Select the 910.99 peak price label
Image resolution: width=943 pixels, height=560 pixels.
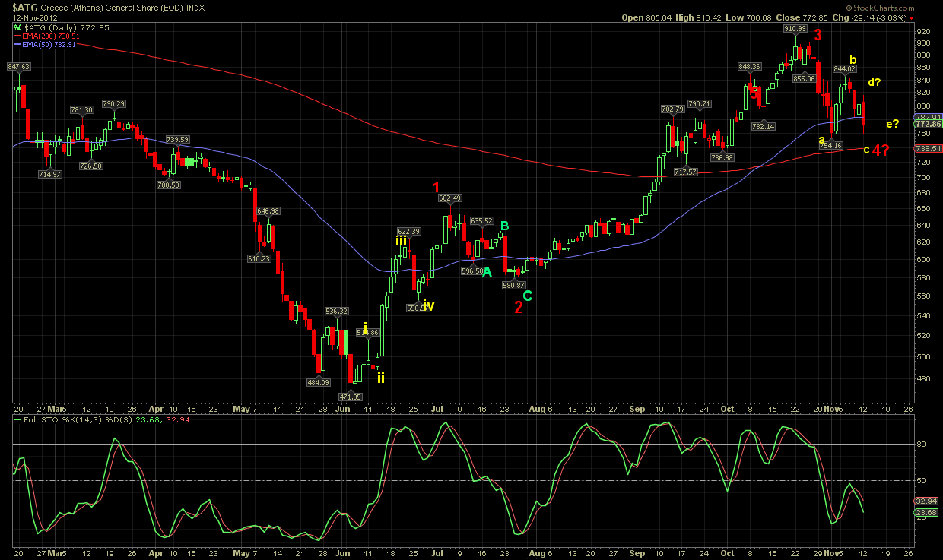click(x=795, y=29)
